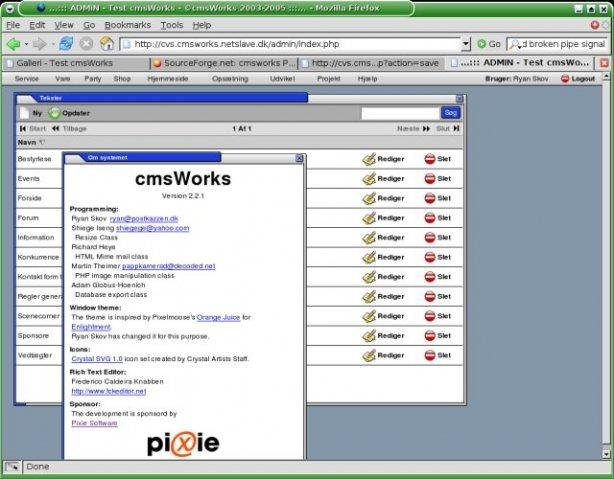
Task: Click Slet delete icon for Konkurrence row
Action: tap(430, 257)
